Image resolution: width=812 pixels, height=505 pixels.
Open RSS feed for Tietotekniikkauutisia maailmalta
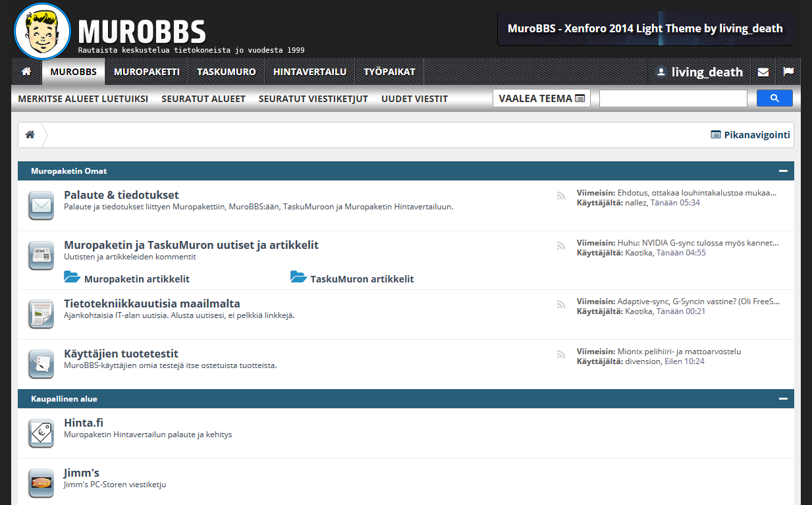561,304
